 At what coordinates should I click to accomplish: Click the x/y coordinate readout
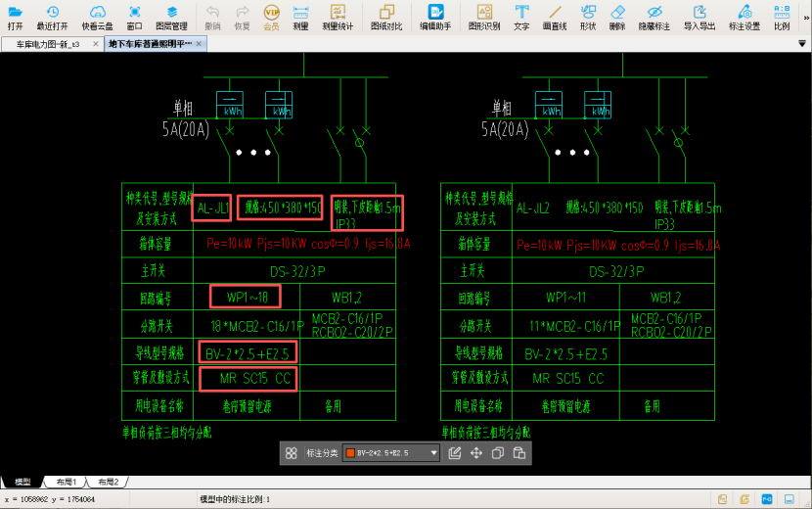coord(50,499)
